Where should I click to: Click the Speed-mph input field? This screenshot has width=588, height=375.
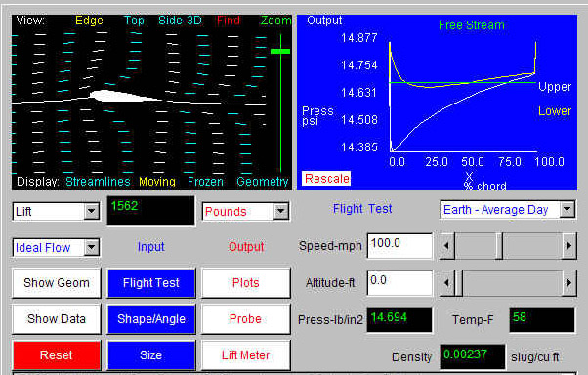pyautogui.click(x=399, y=246)
